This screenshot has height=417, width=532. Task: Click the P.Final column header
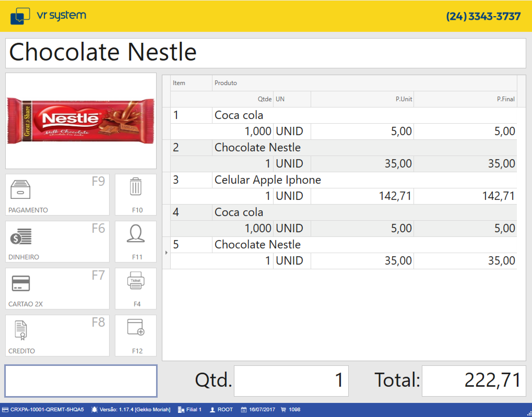[505, 99]
